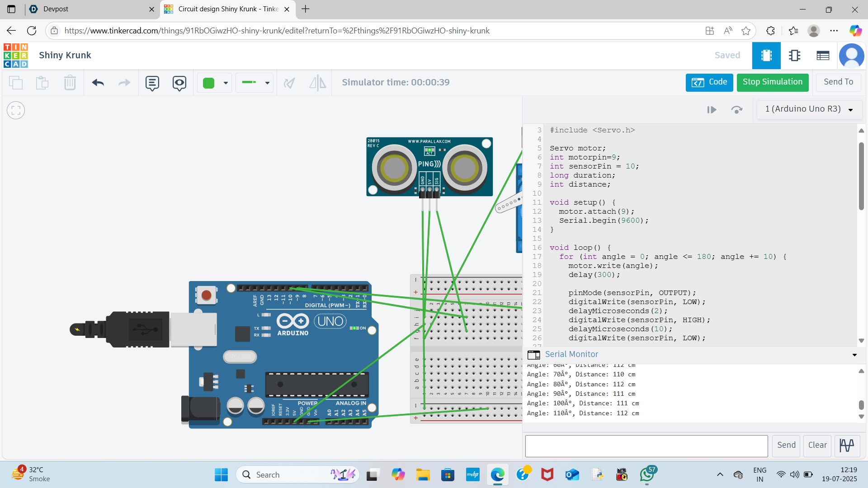Switch to schematic view icon
This screenshot has height=488, width=868.
click(794, 56)
